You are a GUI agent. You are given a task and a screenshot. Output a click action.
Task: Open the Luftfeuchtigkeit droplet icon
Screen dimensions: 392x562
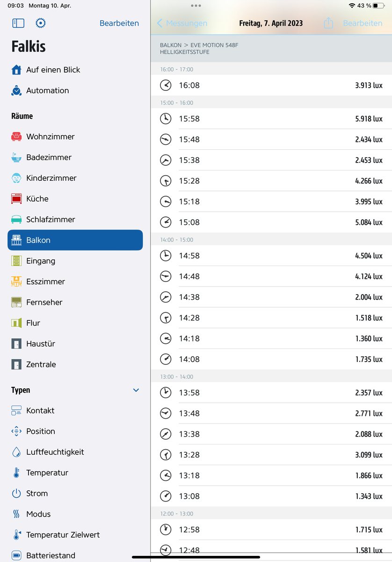tap(16, 452)
